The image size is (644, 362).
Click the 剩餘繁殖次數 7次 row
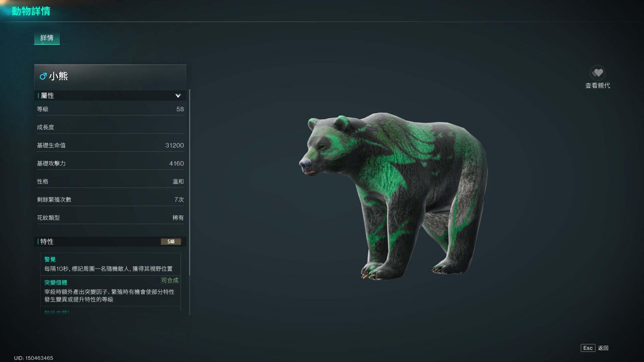[x=110, y=200]
